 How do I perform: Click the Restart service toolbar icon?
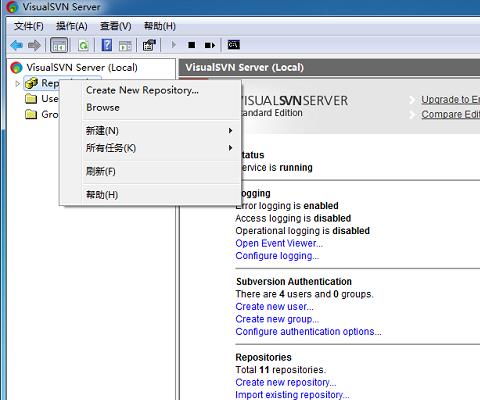click(210, 45)
